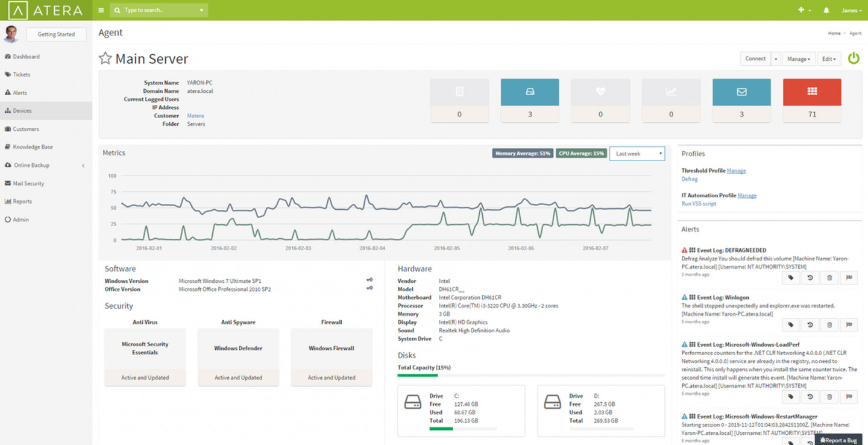Click Manage link for IT Automation Profile
This screenshot has width=868, height=445.
[747, 195]
